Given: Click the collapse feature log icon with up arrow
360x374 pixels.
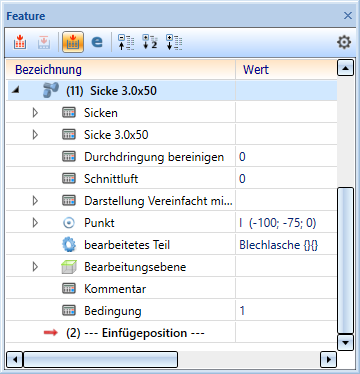Looking at the screenshot, I should (x=126, y=42).
